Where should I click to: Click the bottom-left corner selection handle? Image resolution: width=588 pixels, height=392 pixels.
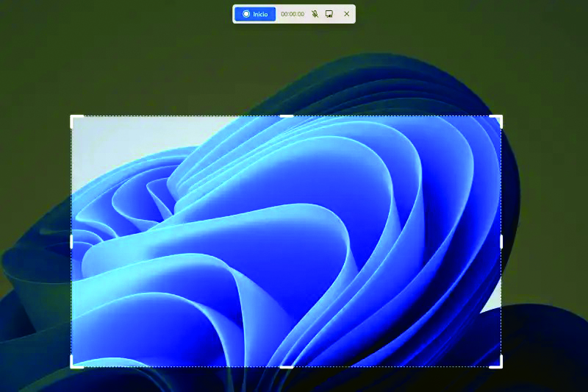point(76,362)
